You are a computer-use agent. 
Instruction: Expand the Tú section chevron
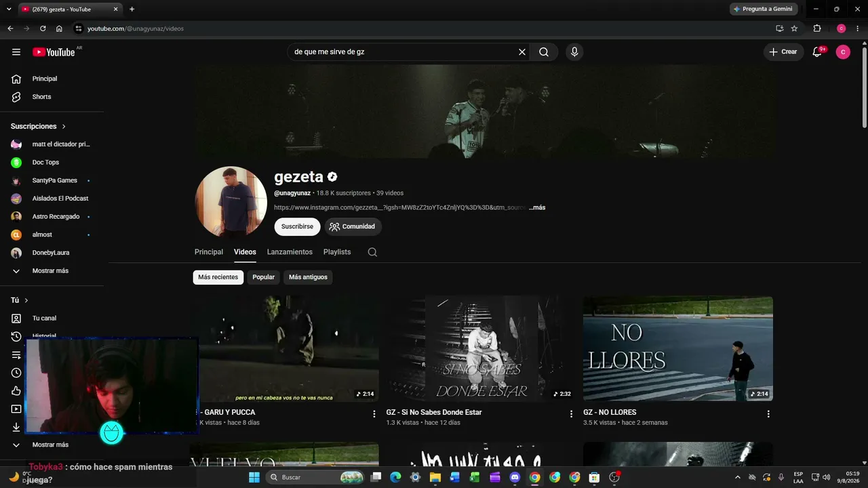click(x=26, y=300)
